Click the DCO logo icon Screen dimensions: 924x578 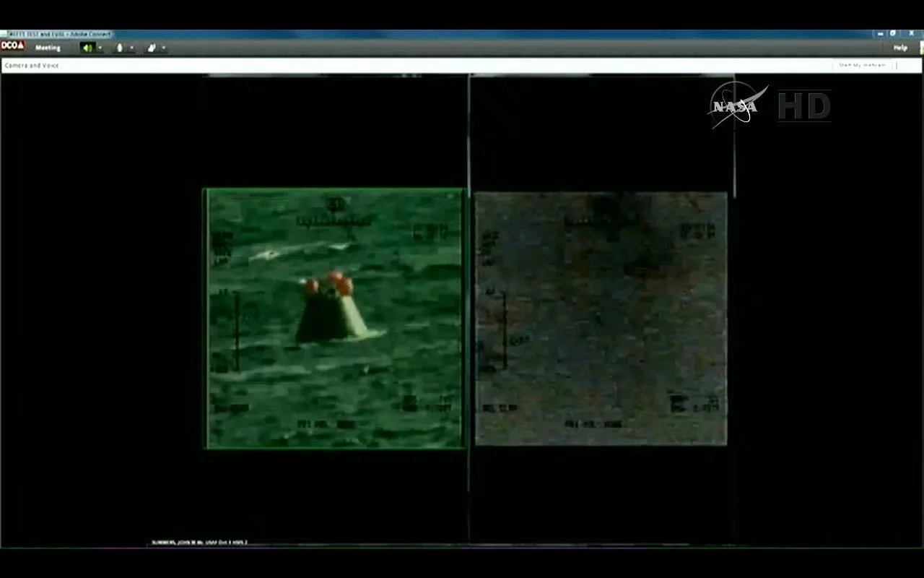pyautogui.click(x=12, y=46)
